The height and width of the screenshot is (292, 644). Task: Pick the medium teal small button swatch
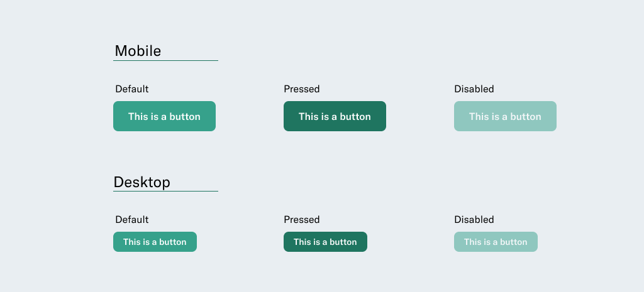pyautogui.click(x=155, y=242)
